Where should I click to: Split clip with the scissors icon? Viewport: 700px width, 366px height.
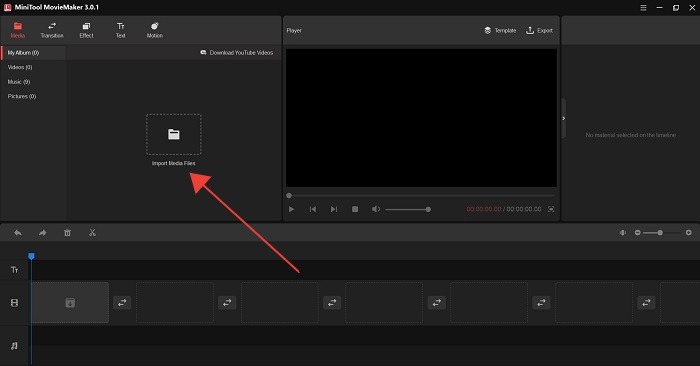(92, 233)
